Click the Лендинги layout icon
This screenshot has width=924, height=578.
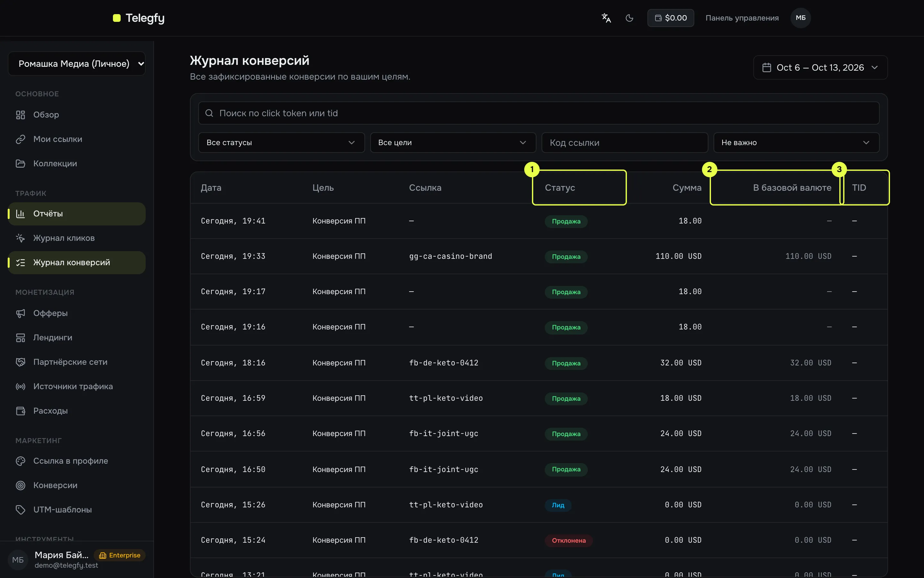[21, 337]
